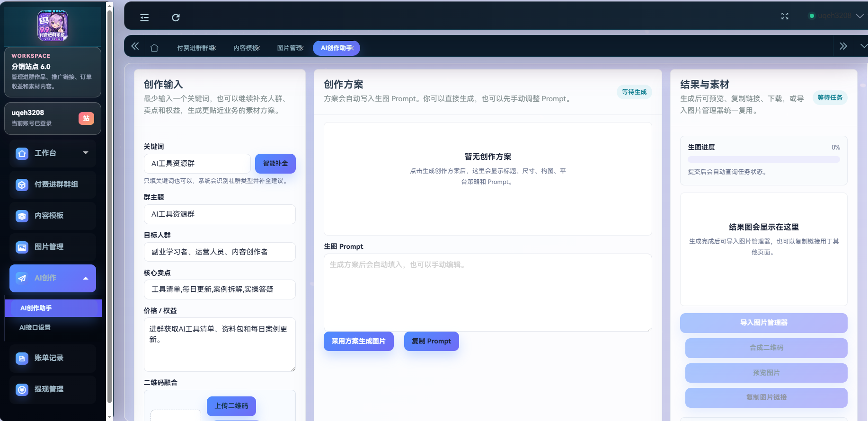The image size is (868, 421).
Task: Toggle the sidebar collapse menu icon
Action: pos(144,18)
